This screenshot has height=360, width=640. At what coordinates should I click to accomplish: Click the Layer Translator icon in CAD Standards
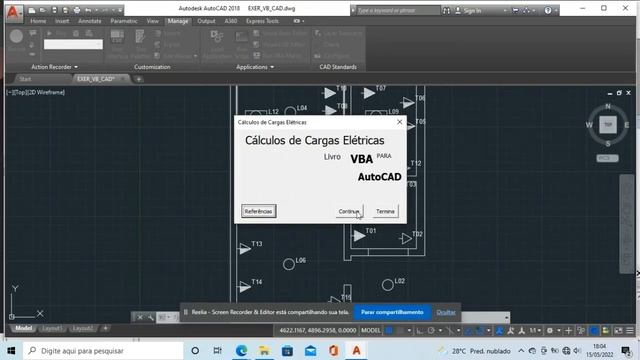[318, 33]
